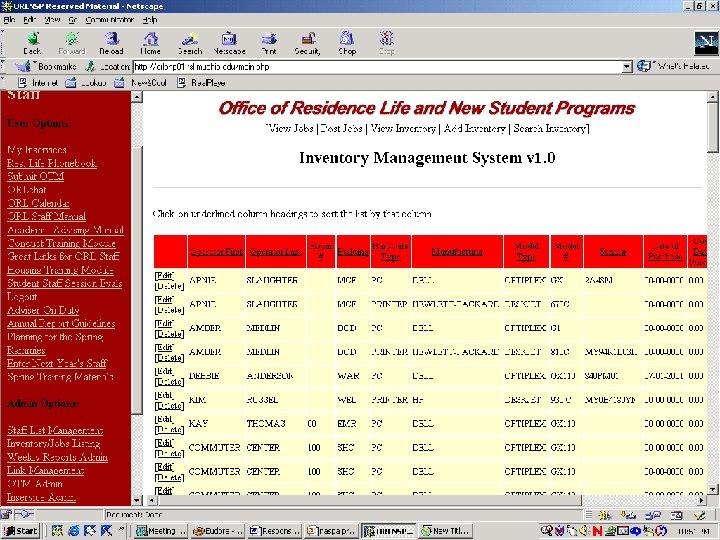
Task: Go to Home via toolbar icon
Action: [150, 42]
